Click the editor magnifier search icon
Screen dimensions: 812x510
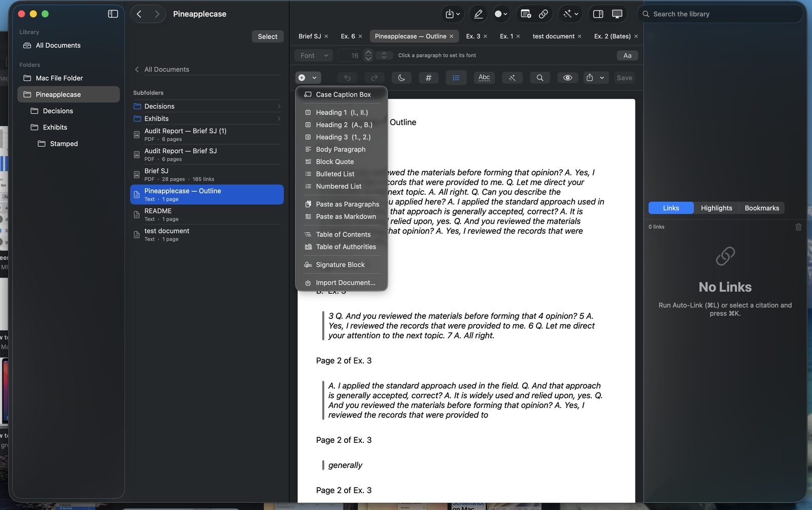click(x=540, y=78)
